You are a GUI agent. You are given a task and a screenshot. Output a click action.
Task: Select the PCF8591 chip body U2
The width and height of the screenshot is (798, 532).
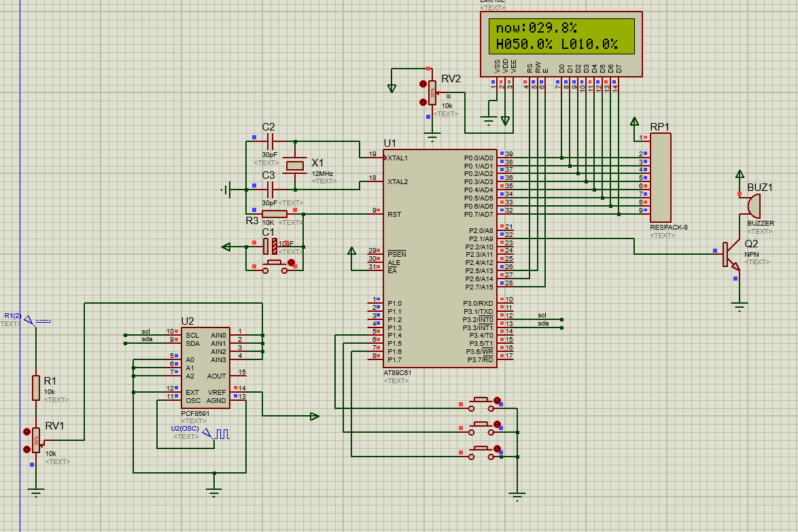205,367
